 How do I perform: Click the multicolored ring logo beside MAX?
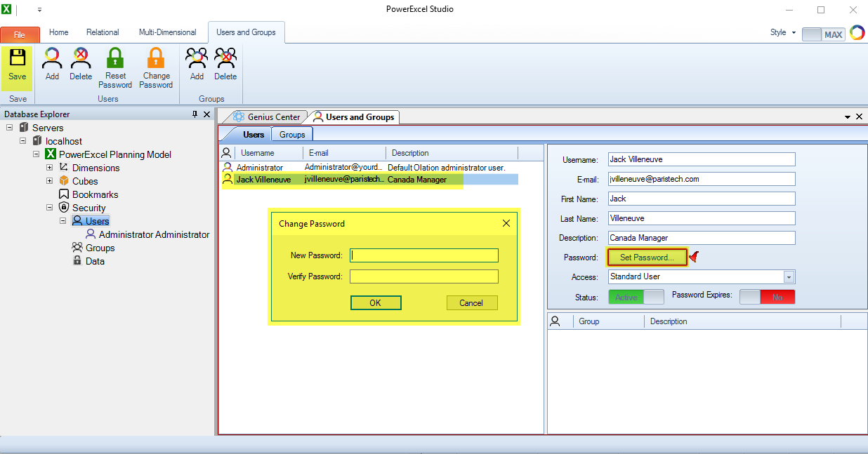[x=857, y=33]
